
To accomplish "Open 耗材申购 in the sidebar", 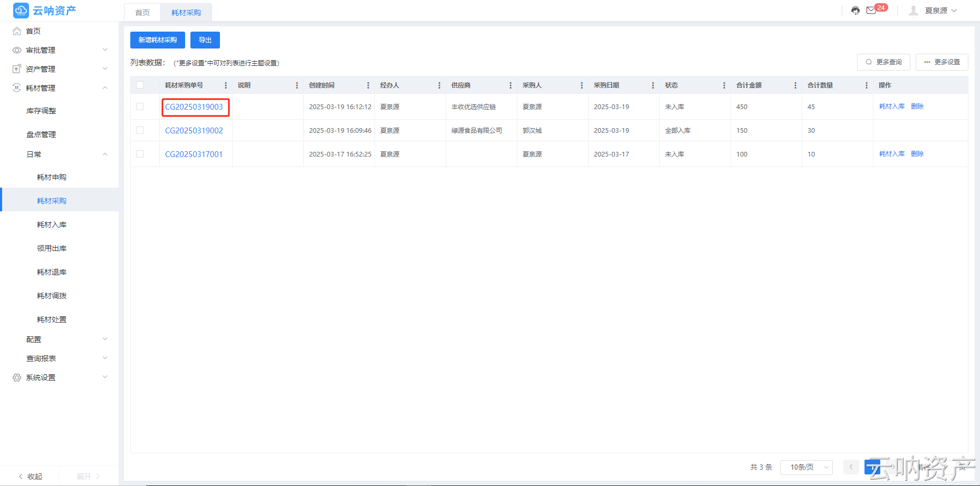I will 52,177.
